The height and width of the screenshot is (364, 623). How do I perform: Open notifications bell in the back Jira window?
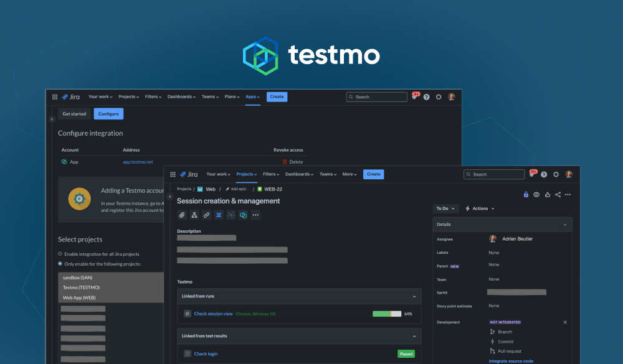414,97
